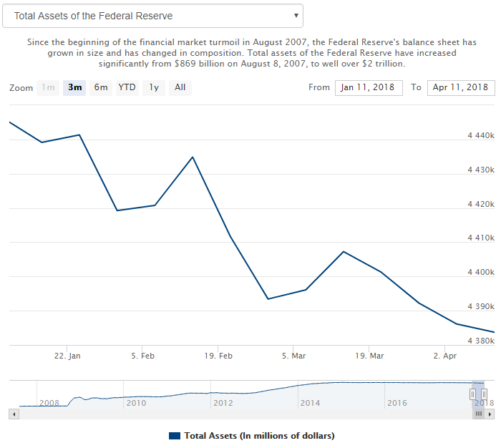
Task: Grab the navigator left range handle
Action: pyautogui.click(x=472, y=394)
